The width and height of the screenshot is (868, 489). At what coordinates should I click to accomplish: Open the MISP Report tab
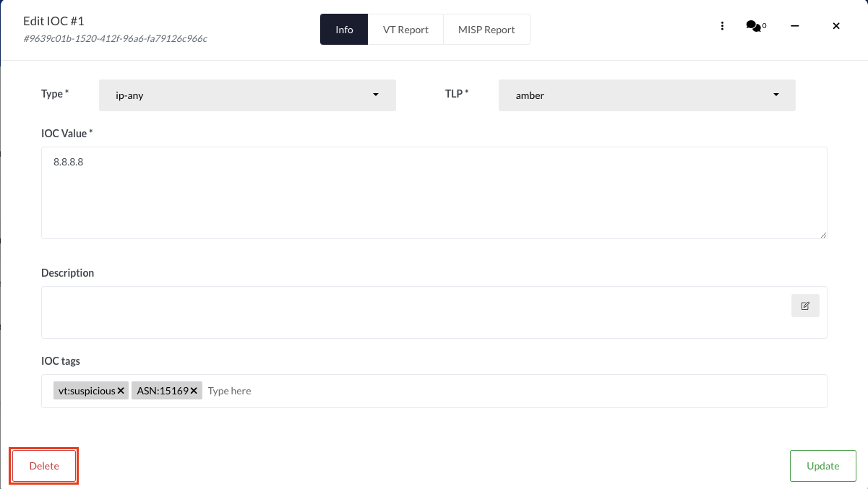(486, 30)
